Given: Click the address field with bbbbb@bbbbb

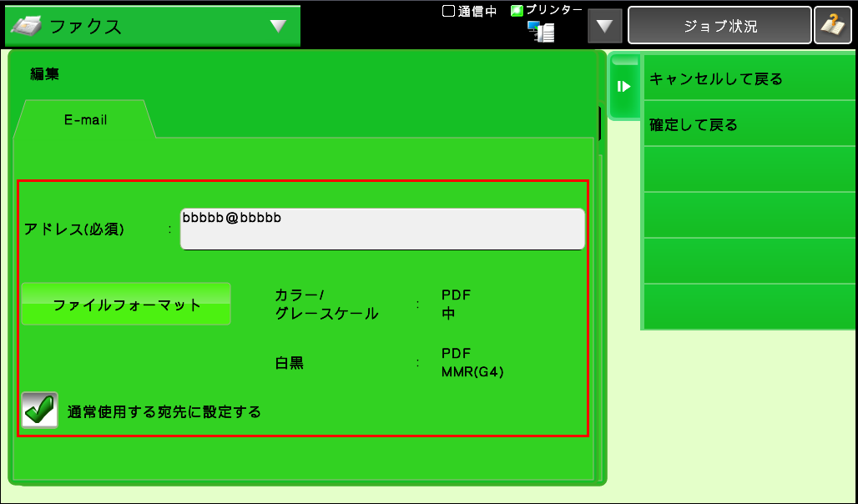Looking at the screenshot, I should [x=382, y=229].
